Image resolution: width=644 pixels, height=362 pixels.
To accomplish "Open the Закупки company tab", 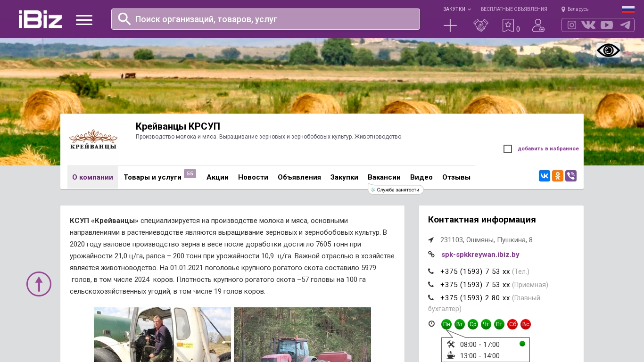I will pyautogui.click(x=344, y=177).
